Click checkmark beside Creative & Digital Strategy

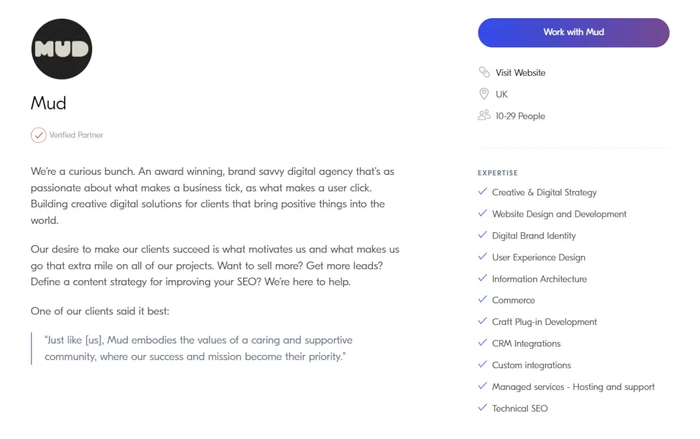pyautogui.click(x=483, y=192)
